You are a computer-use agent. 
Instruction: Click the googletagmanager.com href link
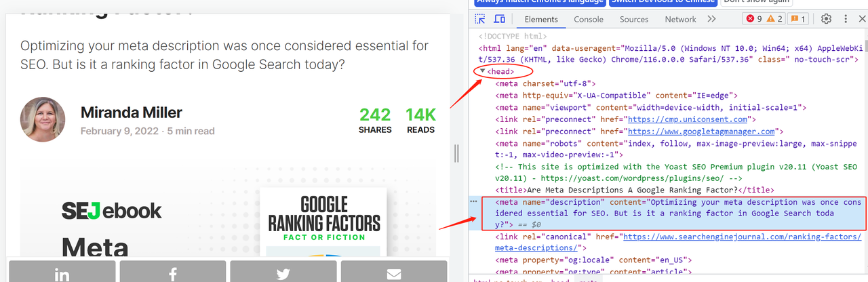tap(701, 132)
